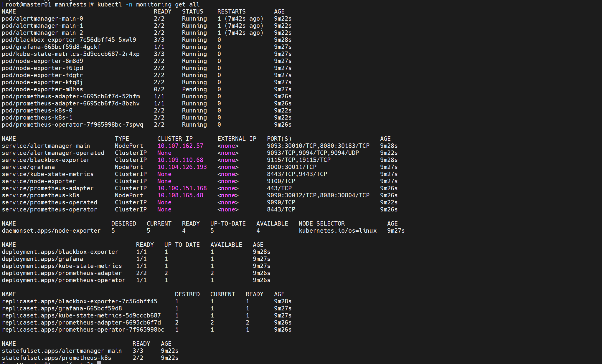Click ports "9115/TCP,19115/TCP"
This screenshot has width=602, height=364.
[299, 160]
